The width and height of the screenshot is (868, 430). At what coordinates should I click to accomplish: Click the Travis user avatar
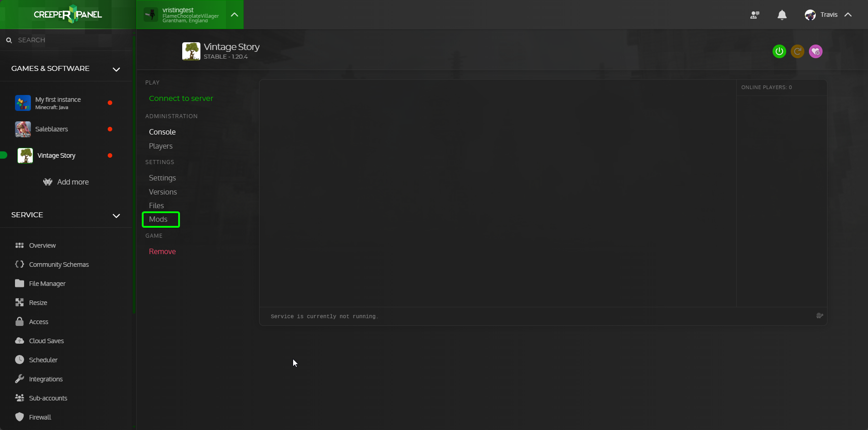coord(810,15)
